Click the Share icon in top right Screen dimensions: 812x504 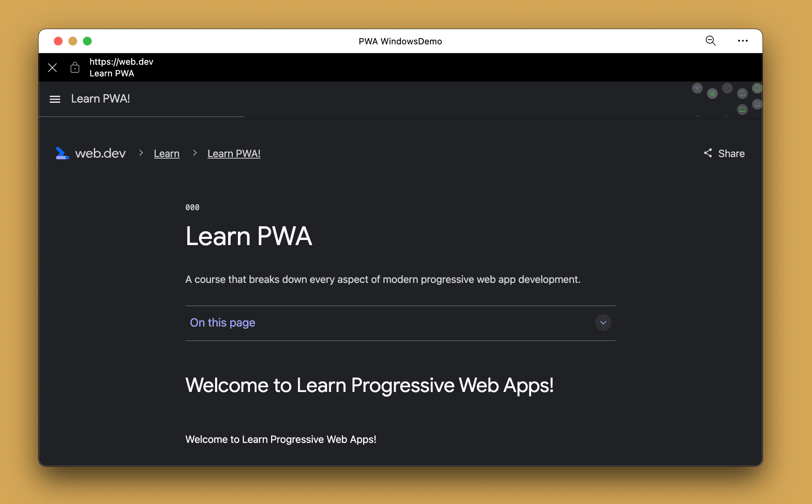point(708,153)
